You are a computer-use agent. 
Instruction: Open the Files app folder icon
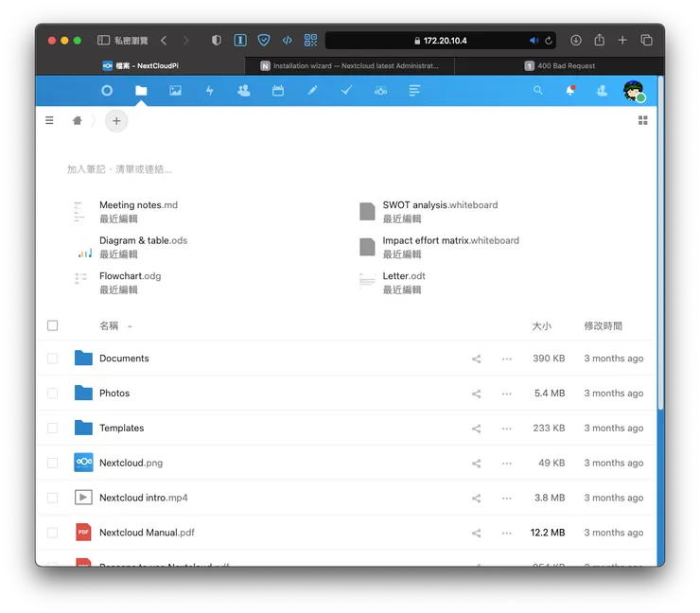pyautogui.click(x=141, y=91)
